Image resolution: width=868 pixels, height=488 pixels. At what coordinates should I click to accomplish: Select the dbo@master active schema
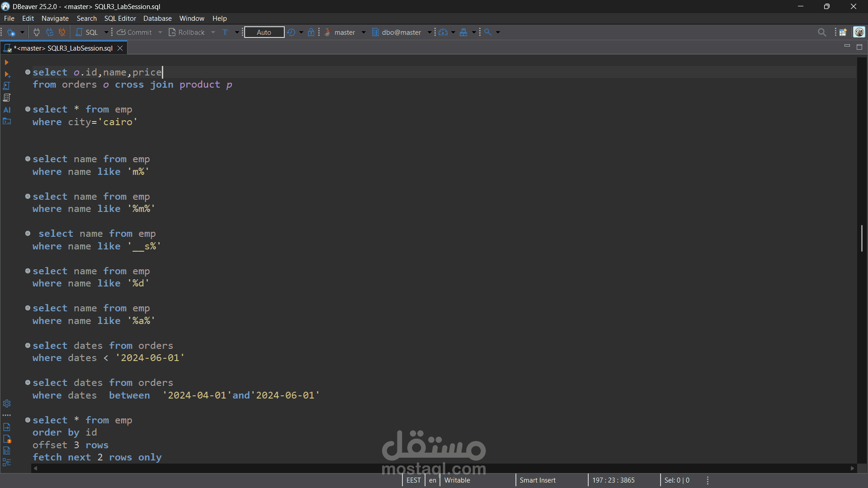397,33
